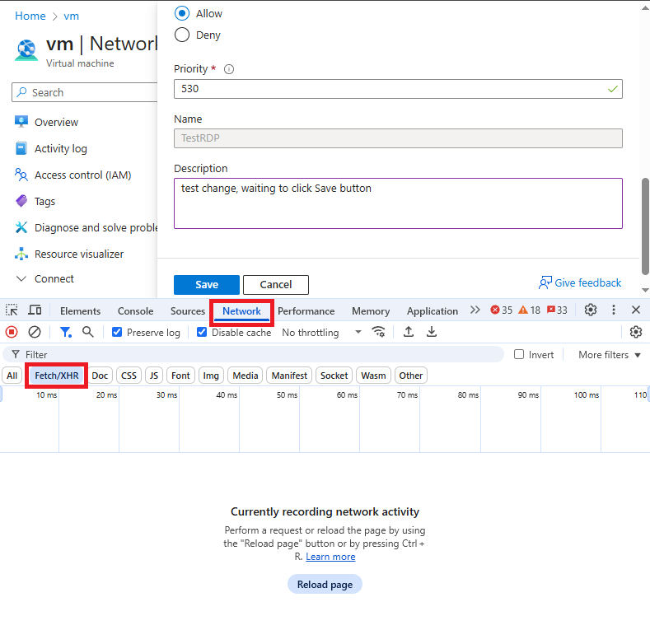650x644 pixels.
Task: Click the Save button
Action: click(x=207, y=285)
